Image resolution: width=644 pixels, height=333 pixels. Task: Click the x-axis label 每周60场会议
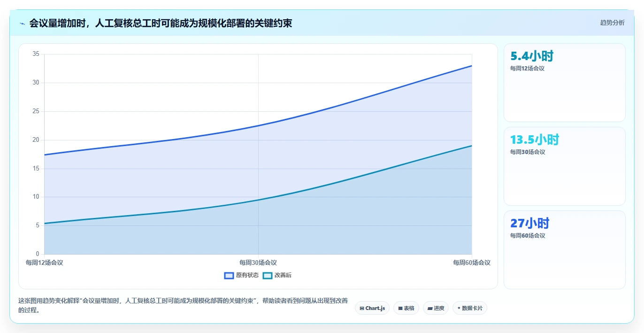point(472,263)
